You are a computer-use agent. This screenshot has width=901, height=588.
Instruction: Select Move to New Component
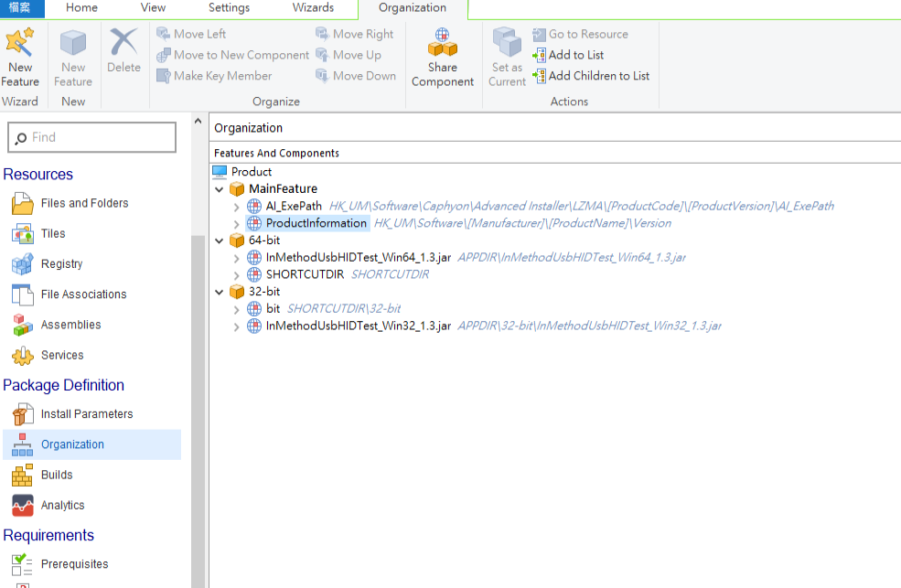point(232,55)
